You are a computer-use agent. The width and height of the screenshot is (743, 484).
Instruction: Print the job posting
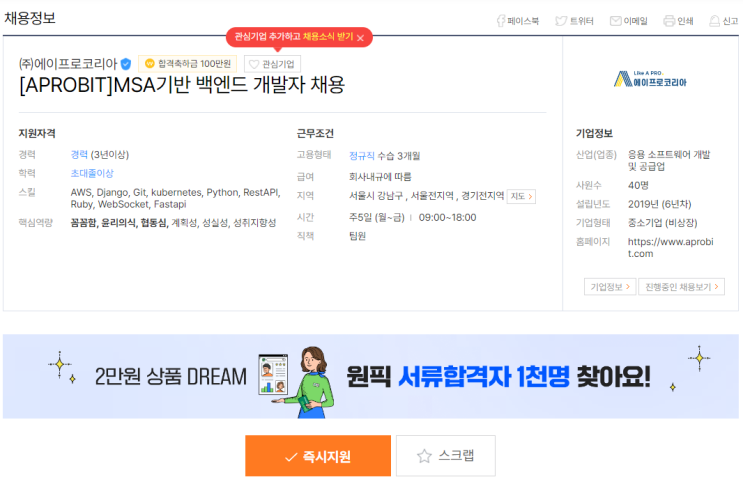(x=678, y=21)
